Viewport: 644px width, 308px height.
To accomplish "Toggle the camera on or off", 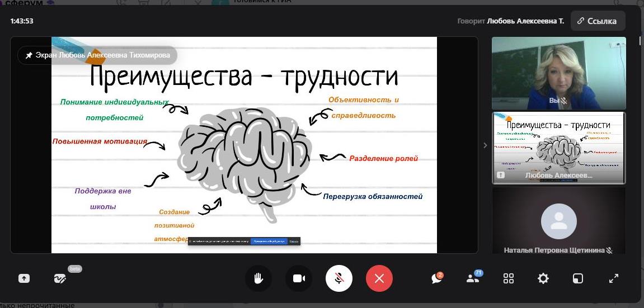I will pos(299,278).
